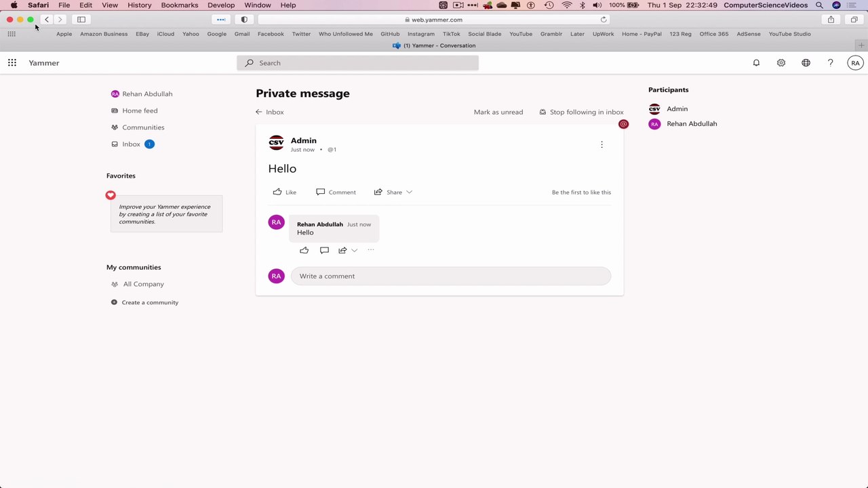
Task: Reload the page in address bar
Action: click(604, 20)
